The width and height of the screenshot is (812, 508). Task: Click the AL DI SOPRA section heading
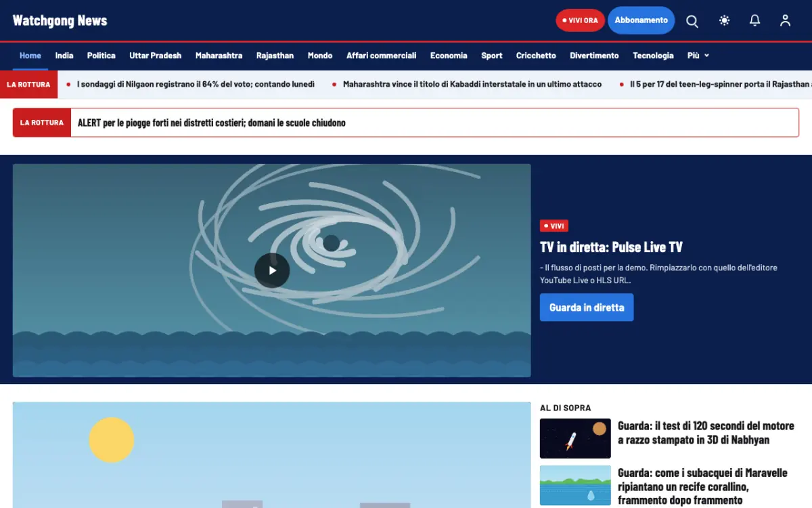point(566,408)
